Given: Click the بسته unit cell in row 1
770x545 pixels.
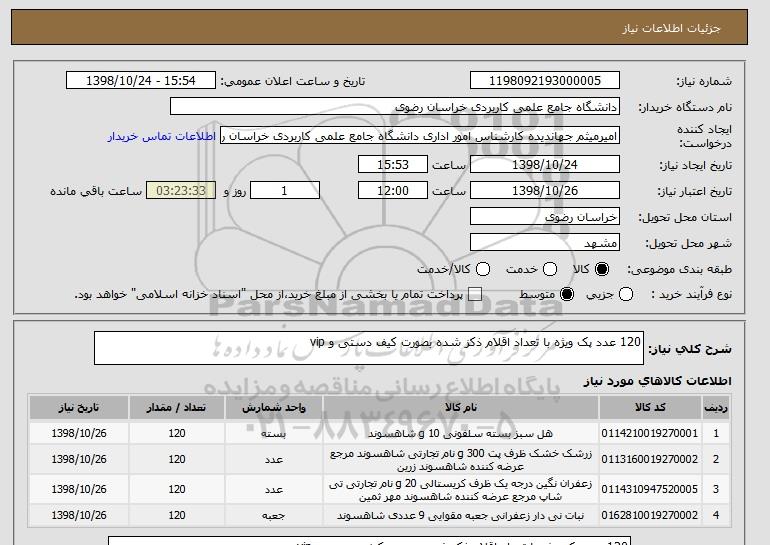Looking at the screenshot, I should coord(274,434).
